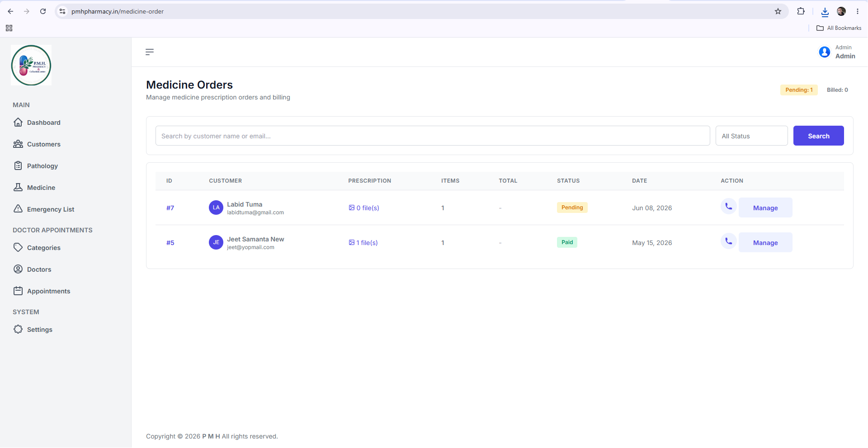Screen dimensions: 868x448
Task: Click the JE avatar for Jeet Samanta
Action: point(216,242)
